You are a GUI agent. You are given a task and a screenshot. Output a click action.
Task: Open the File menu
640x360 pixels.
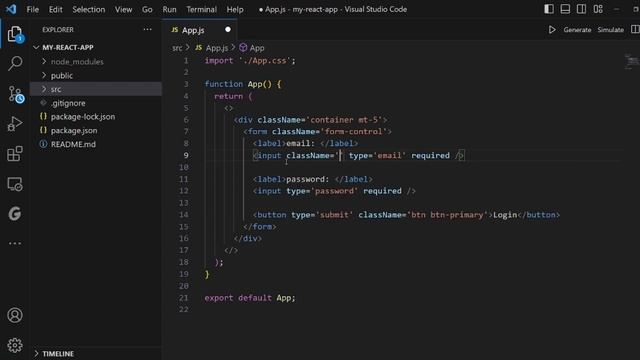pos(32,9)
